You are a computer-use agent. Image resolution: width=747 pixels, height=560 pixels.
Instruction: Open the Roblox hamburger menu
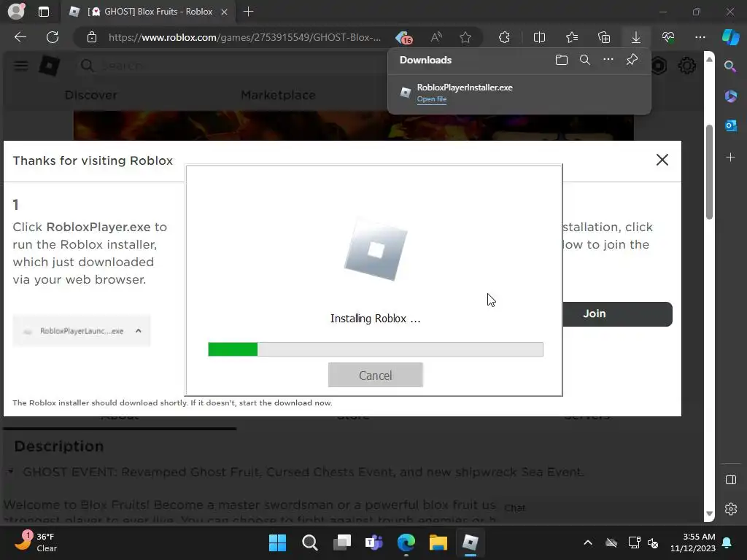[x=20, y=66]
